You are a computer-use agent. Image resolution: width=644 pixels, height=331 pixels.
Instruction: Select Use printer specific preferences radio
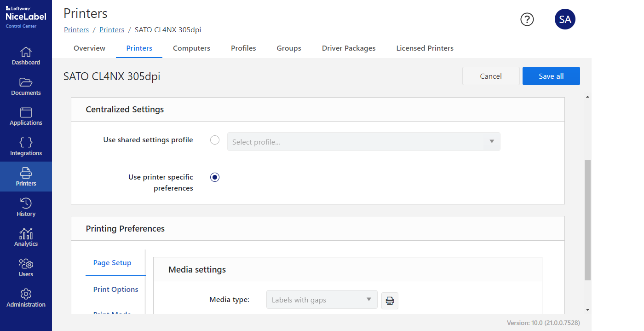pyautogui.click(x=215, y=177)
